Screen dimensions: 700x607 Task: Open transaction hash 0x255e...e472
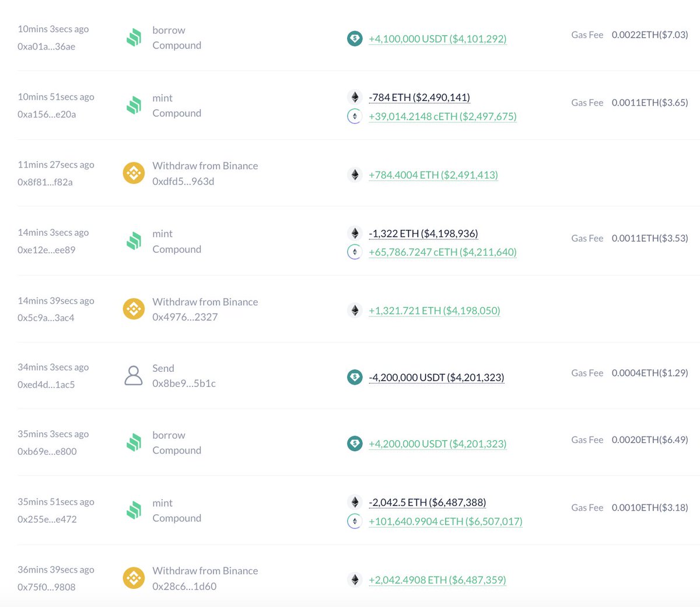[x=47, y=519]
